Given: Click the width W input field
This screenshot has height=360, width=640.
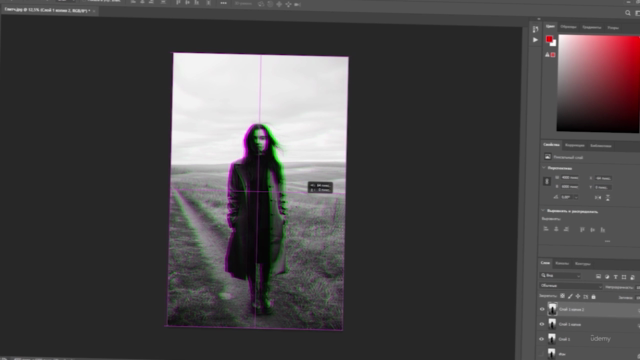Looking at the screenshot, I should pyautogui.click(x=570, y=178).
